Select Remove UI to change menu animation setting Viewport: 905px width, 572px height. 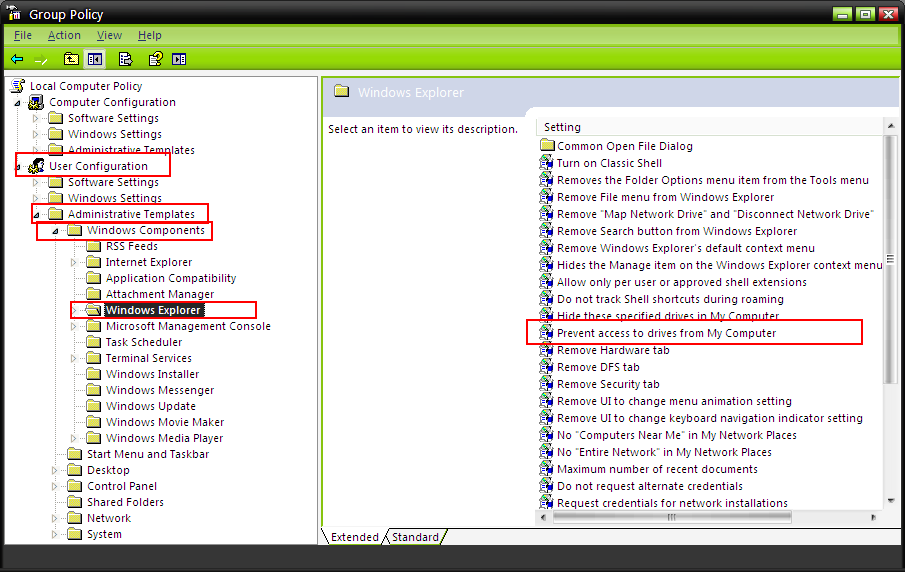(x=674, y=401)
